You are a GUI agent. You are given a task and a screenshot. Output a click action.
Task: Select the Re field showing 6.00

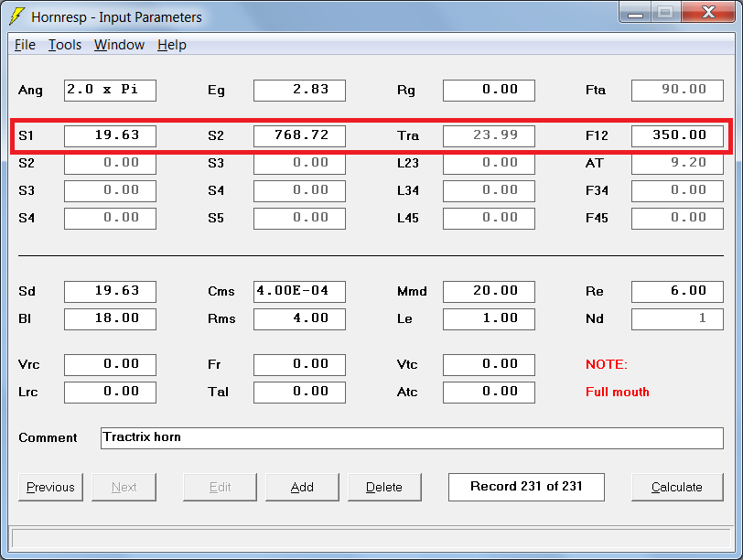click(x=678, y=291)
